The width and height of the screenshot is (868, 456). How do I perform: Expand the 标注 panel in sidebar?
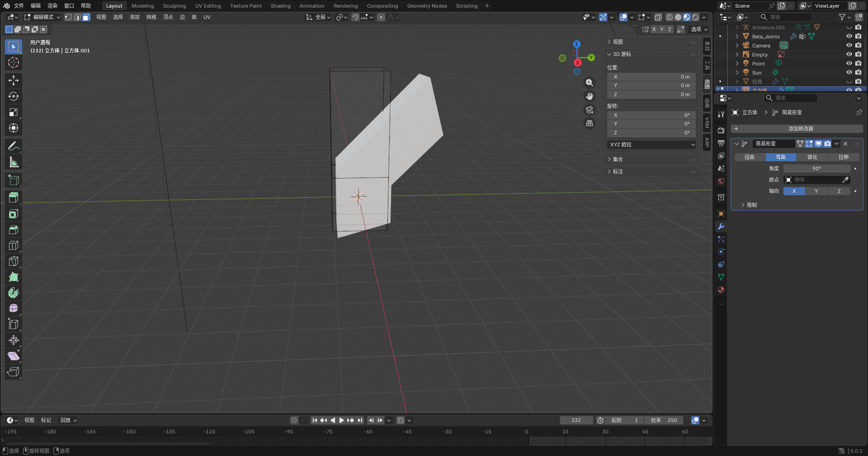click(651, 172)
